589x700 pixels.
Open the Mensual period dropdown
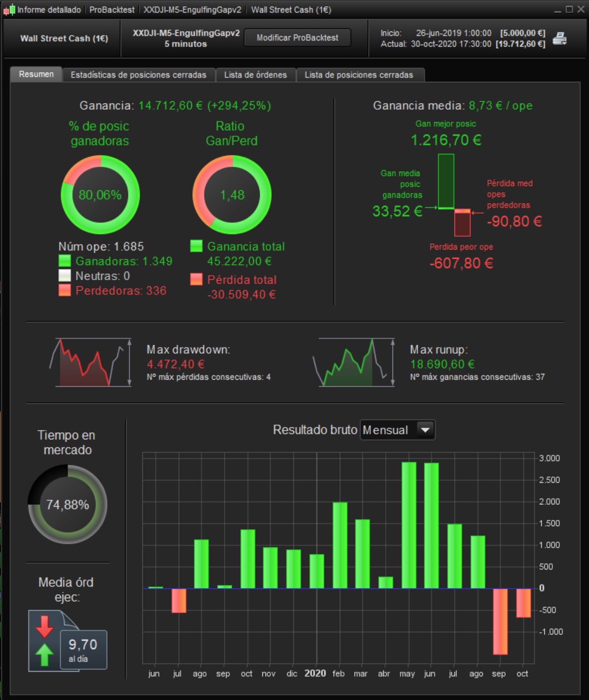click(x=397, y=430)
